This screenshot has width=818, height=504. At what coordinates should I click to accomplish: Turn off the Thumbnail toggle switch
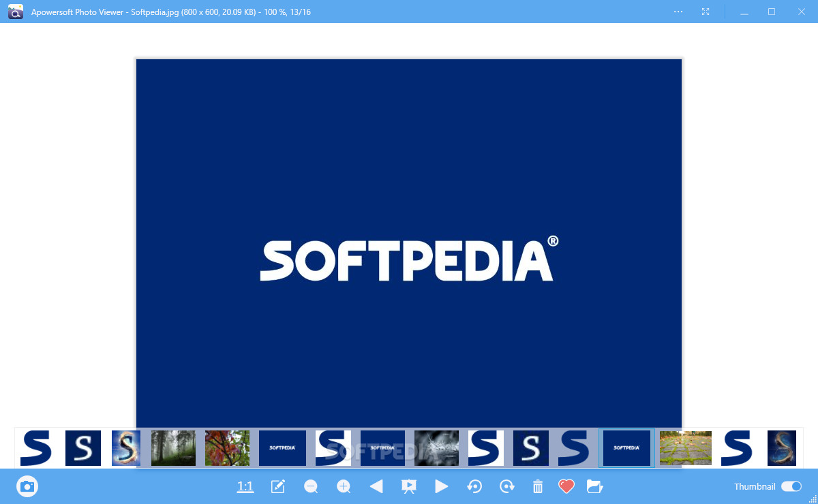point(791,486)
